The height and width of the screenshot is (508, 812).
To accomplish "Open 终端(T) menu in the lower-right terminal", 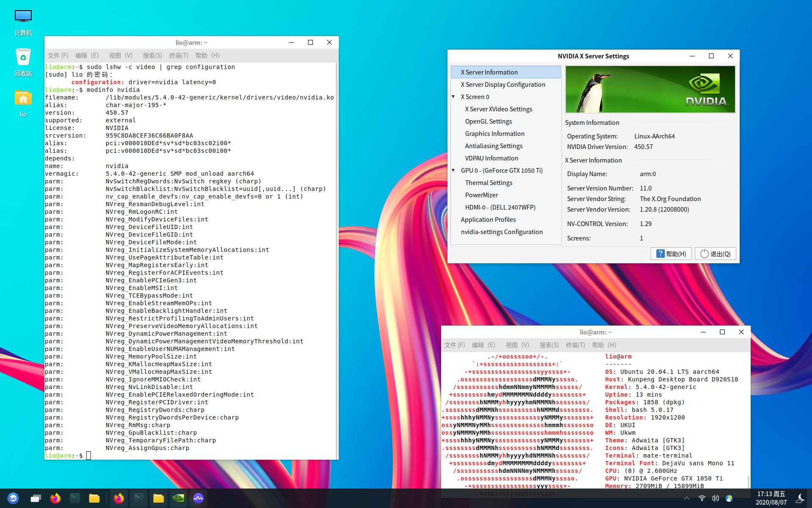I will pyautogui.click(x=575, y=345).
